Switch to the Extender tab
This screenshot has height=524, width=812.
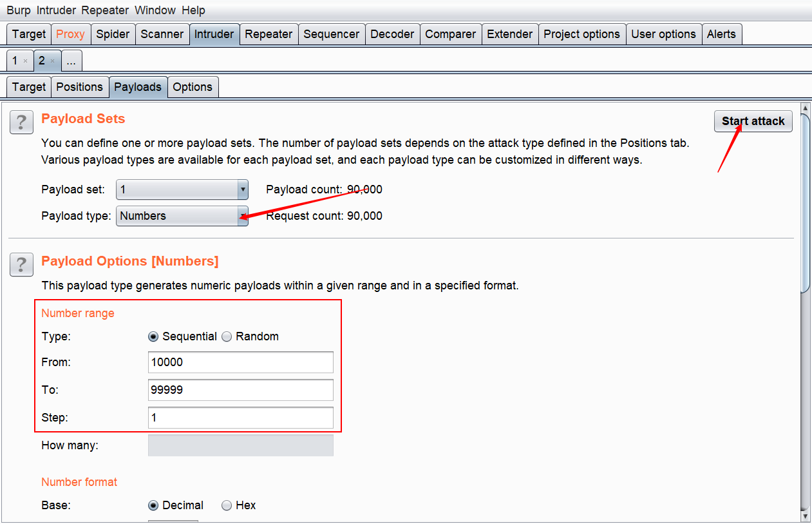coord(510,34)
